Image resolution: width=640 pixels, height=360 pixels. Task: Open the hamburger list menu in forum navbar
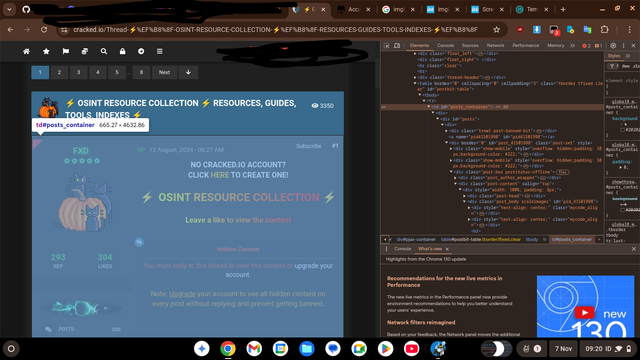tap(160, 51)
